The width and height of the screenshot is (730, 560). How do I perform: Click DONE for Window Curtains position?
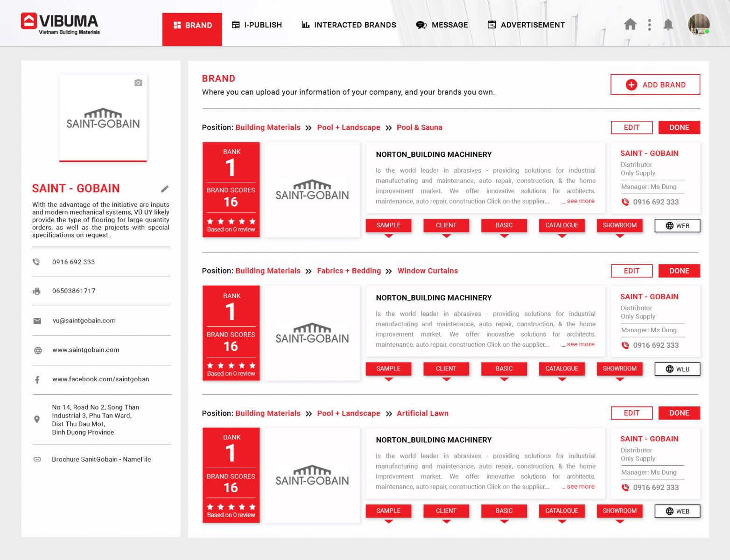[679, 271]
